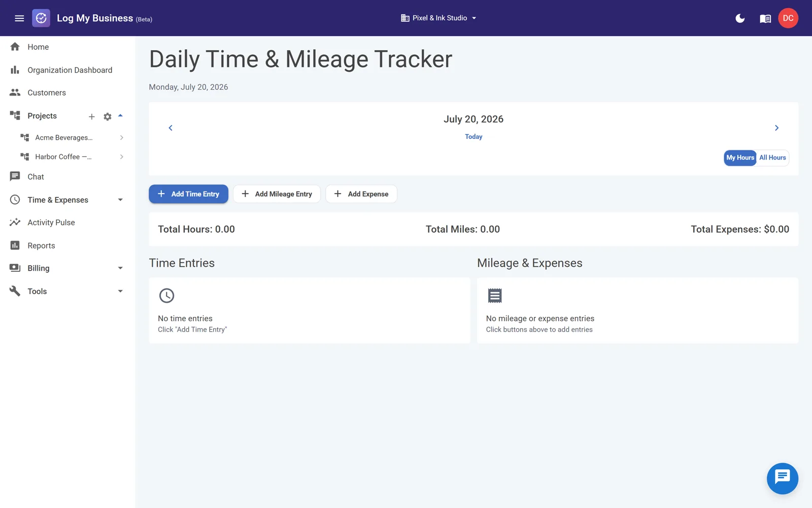Click the Projects tree icon in sidebar
812x508 pixels.
point(15,115)
